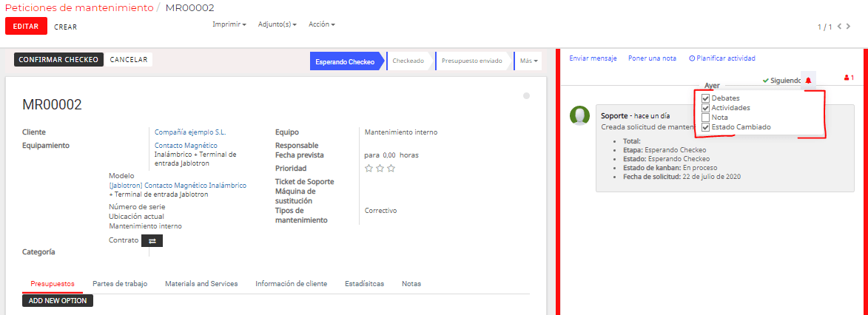Click ADD NEW OPTION button
Screen dimensions: 868x315
58,300
